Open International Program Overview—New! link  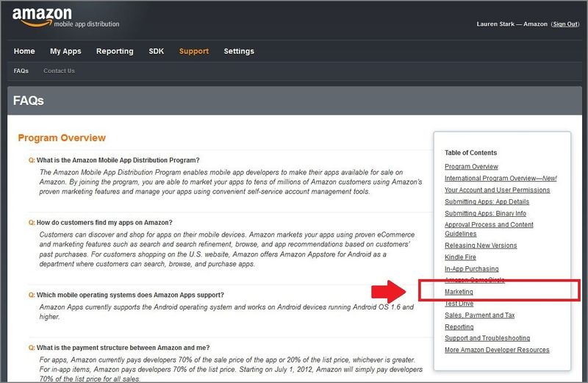tap(501, 178)
